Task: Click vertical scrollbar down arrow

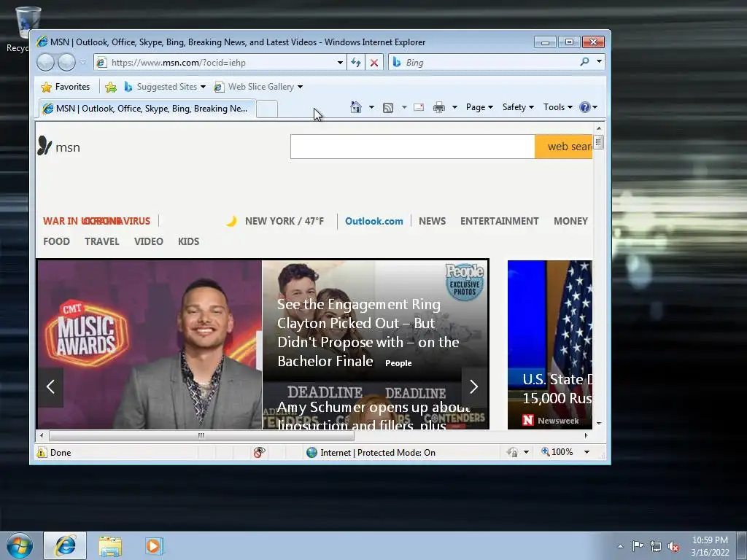Action: point(599,424)
